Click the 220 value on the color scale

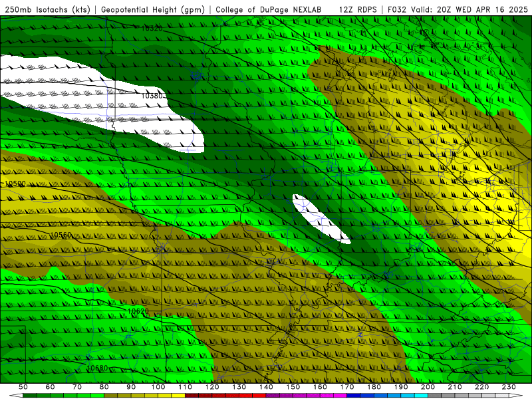click(x=481, y=387)
